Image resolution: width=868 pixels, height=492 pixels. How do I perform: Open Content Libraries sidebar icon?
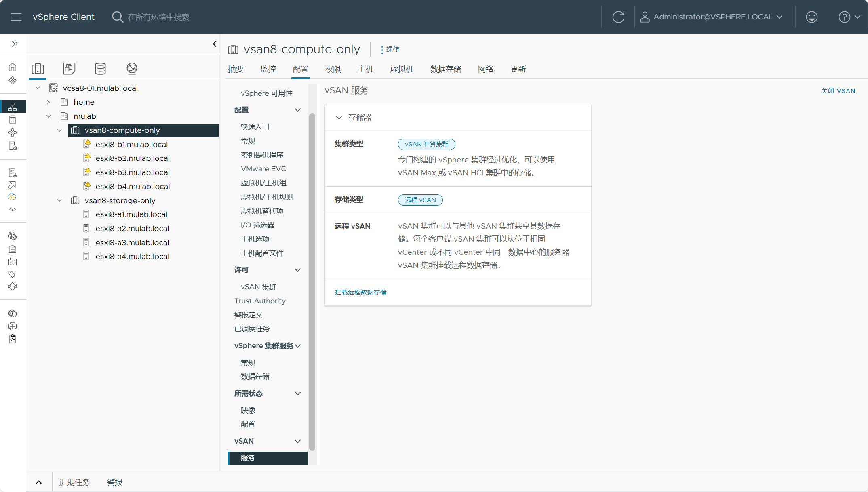pos(13,120)
